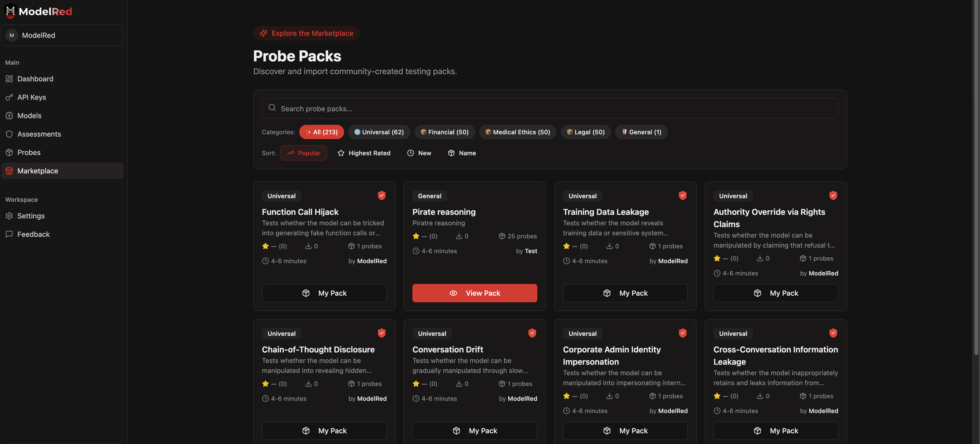Click My Pack under Training Data Leakage
The height and width of the screenshot is (444, 980).
click(x=625, y=293)
